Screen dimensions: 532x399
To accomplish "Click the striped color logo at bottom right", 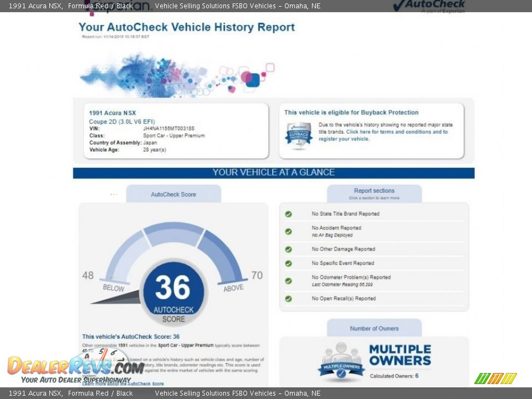I will (x=495, y=378).
